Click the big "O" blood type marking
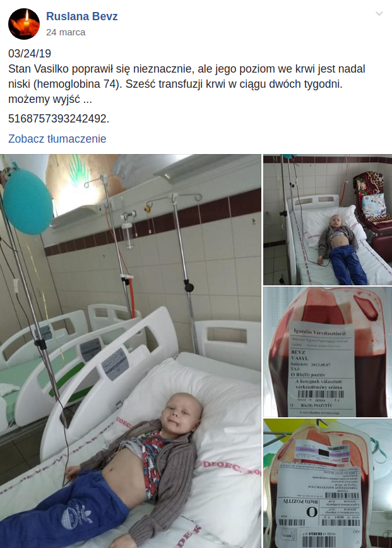This screenshot has width=392, height=548. click(312, 513)
